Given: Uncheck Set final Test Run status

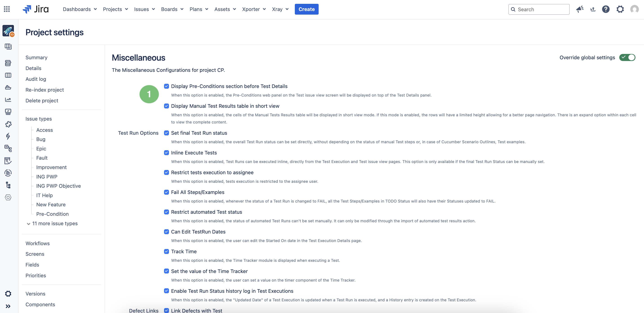Looking at the screenshot, I should tap(167, 133).
